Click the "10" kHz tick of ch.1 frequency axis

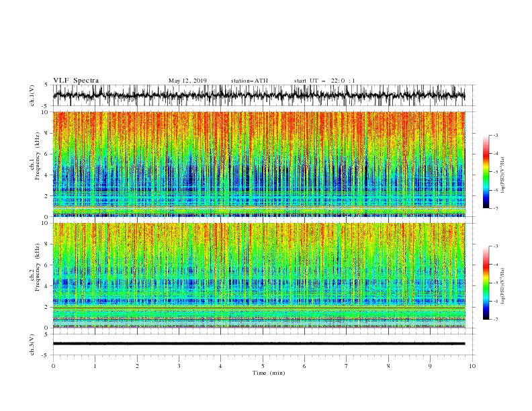click(x=46, y=112)
